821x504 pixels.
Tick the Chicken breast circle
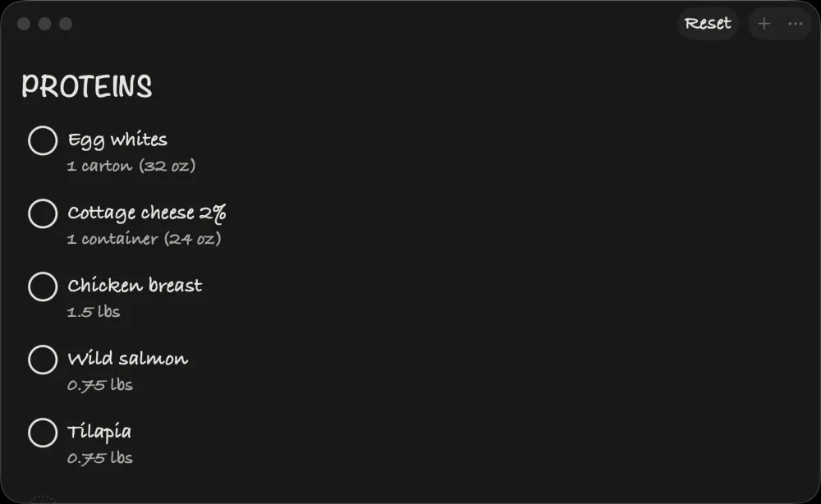tap(43, 286)
